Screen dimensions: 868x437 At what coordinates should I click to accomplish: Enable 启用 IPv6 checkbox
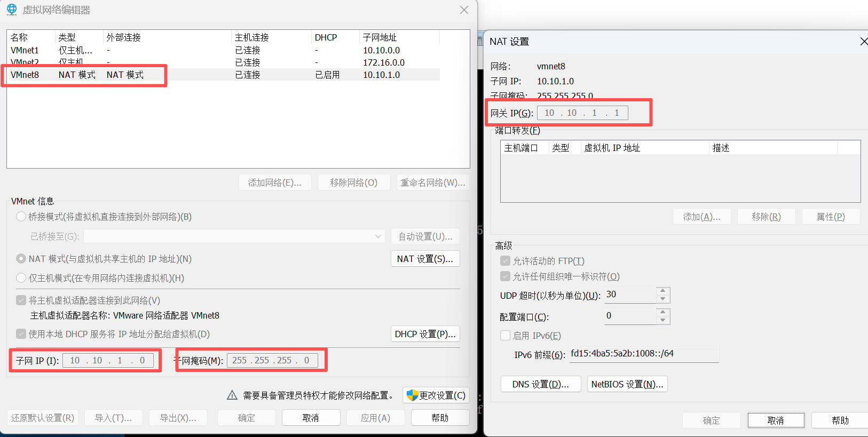point(505,336)
